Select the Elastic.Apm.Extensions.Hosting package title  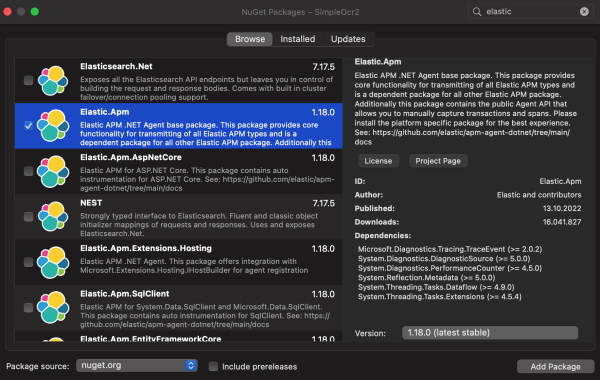[146, 248]
